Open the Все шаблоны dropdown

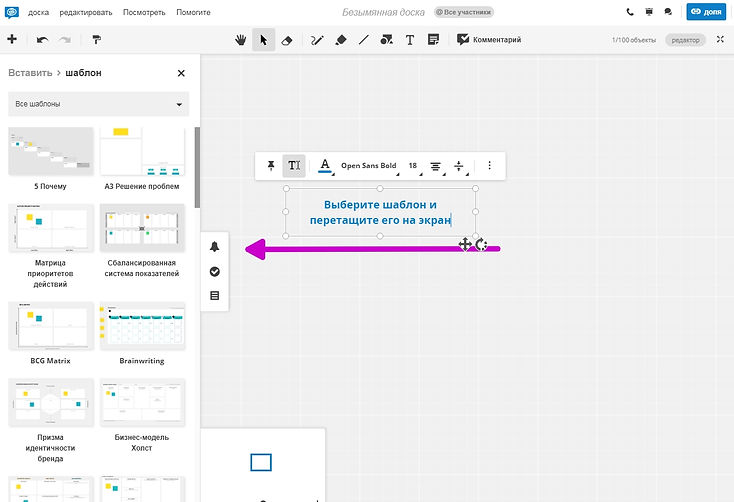tap(98, 104)
